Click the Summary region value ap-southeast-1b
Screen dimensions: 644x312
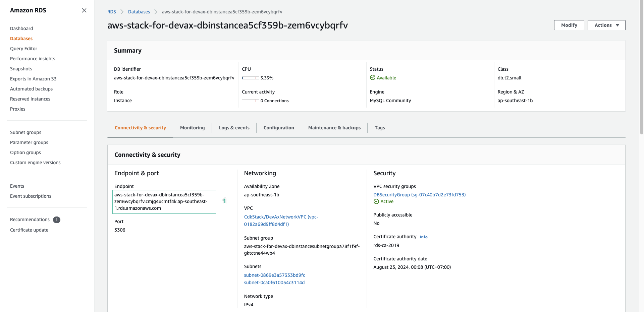515,101
